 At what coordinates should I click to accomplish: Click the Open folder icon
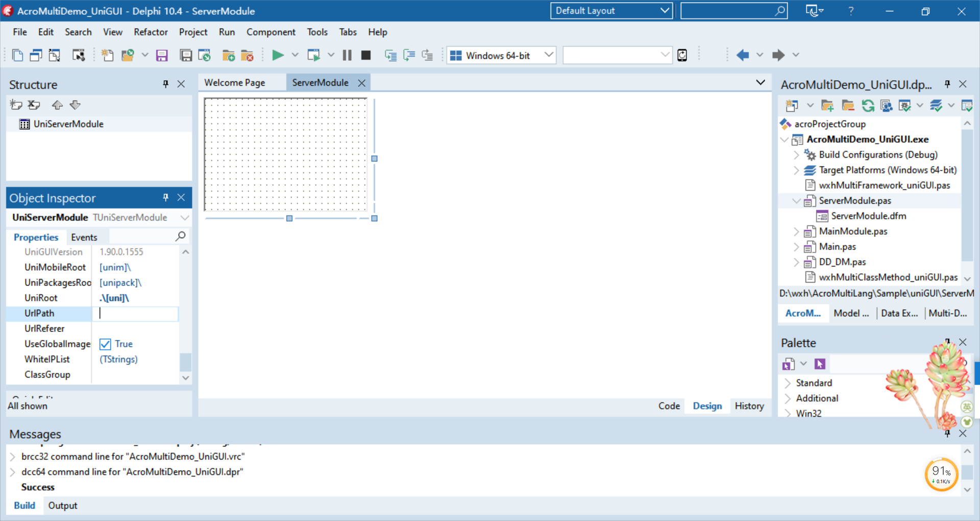tap(127, 55)
